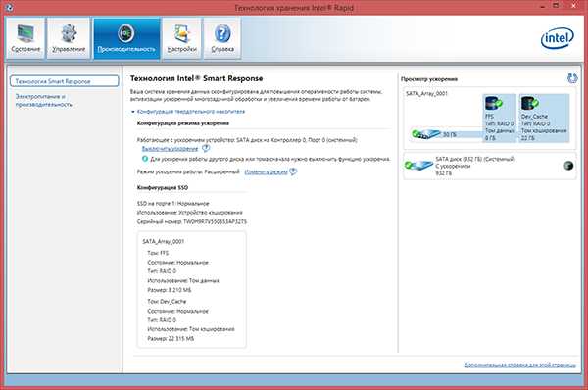Screen dimensions: 588x390
Task: Open additional help for this page link
Action: coord(519,365)
